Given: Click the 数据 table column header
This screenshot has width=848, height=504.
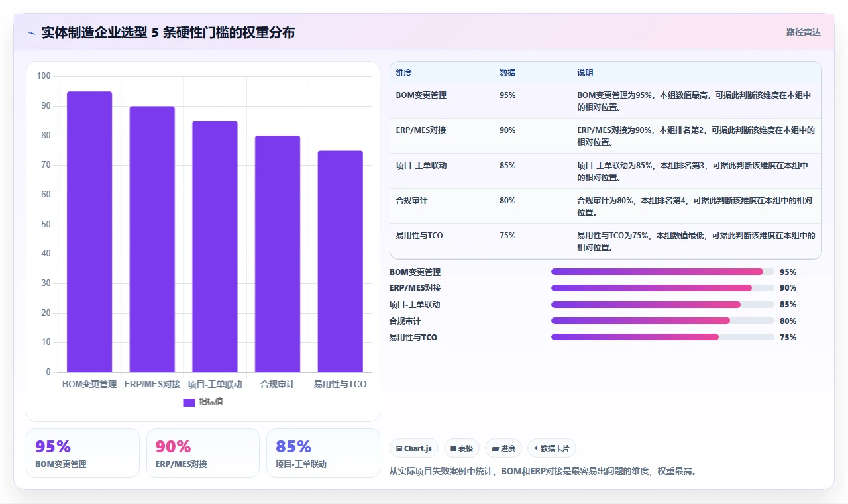Looking at the screenshot, I should coord(507,73).
